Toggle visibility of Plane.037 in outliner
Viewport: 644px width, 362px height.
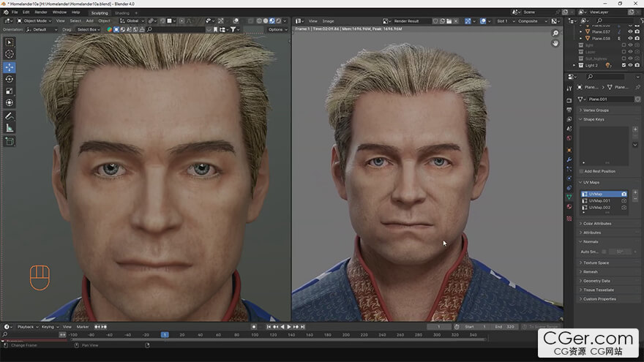[630, 31]
